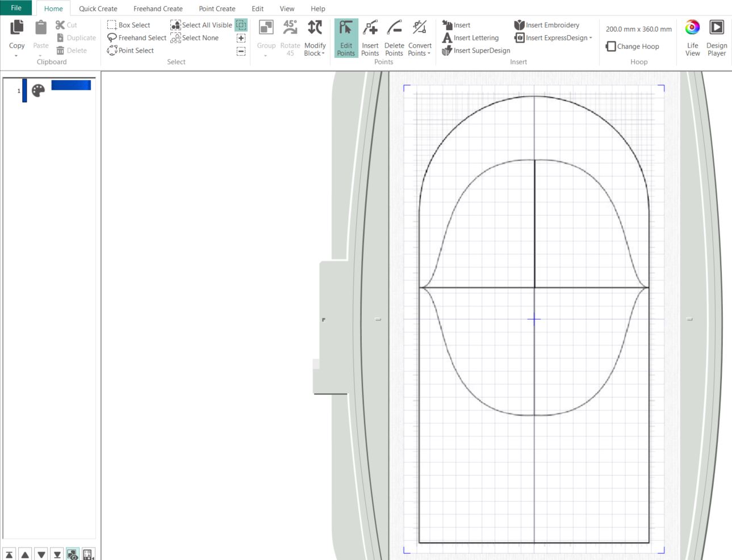Open the FilmStrip view options button
Image resolution: width=732 pixels, height=560 pixels.
89,554
